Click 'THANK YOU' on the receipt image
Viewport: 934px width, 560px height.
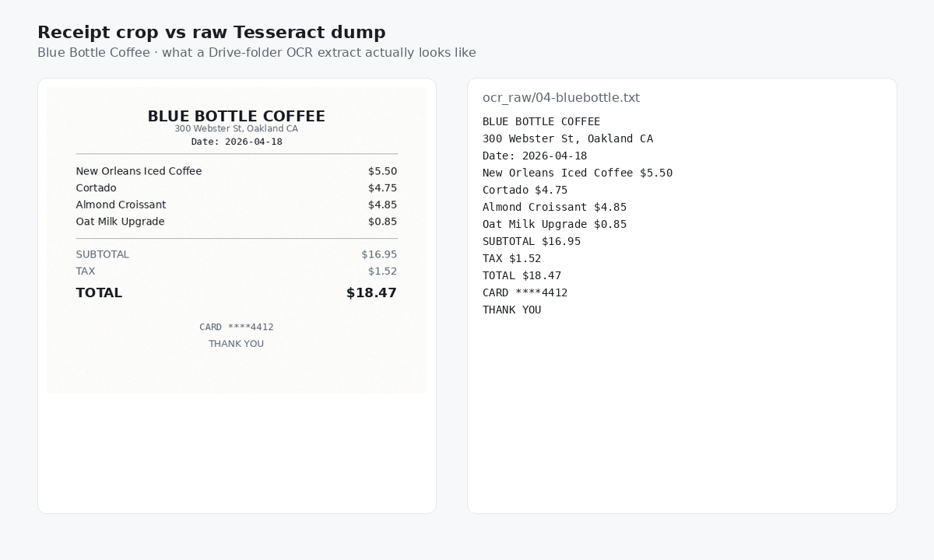pos(237,344)
